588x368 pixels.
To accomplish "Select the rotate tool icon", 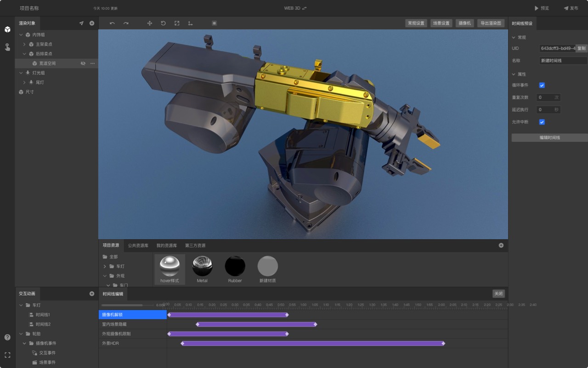I will 163,23.
